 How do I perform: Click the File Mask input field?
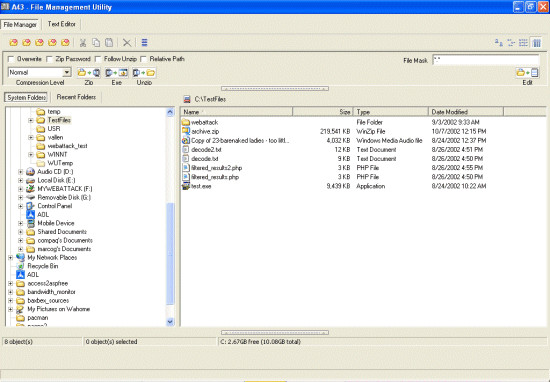click(x=486, y=60)
